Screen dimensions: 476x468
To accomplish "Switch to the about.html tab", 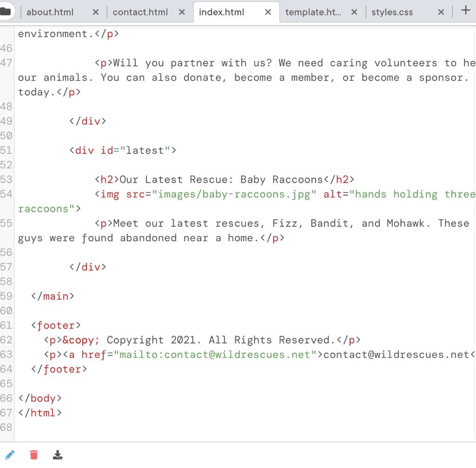I will (50, 12).
